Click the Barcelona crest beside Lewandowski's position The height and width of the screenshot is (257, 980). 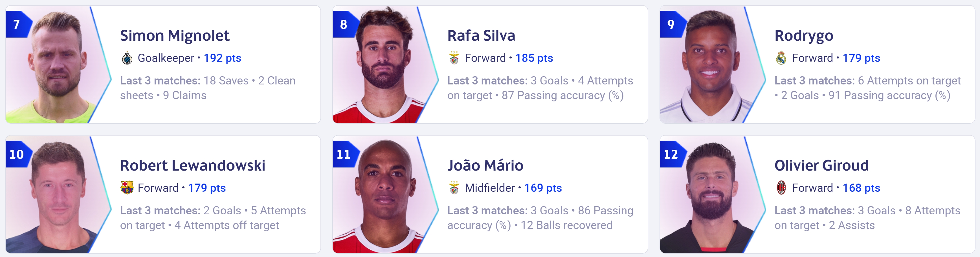(127, 188)
